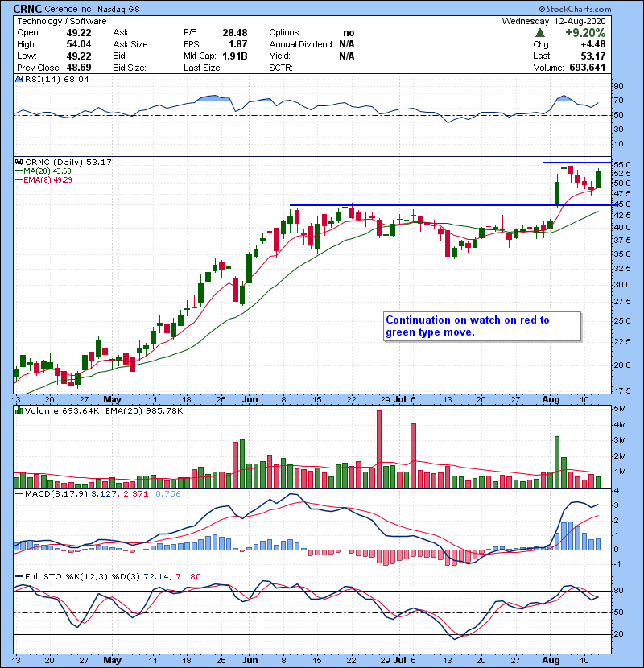Viewport: 644px width, 668px height.
Task: Click the candlestick icon beside CRNC (Daily)
Action: [x=19, y=162]
